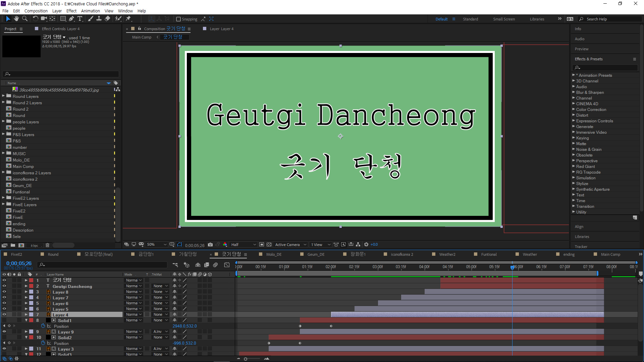The height and width of the screenshot is (362, 644).
Task: Switch to the Small Screen workspace
Action: pyautogui.click(x=504, y=19)
